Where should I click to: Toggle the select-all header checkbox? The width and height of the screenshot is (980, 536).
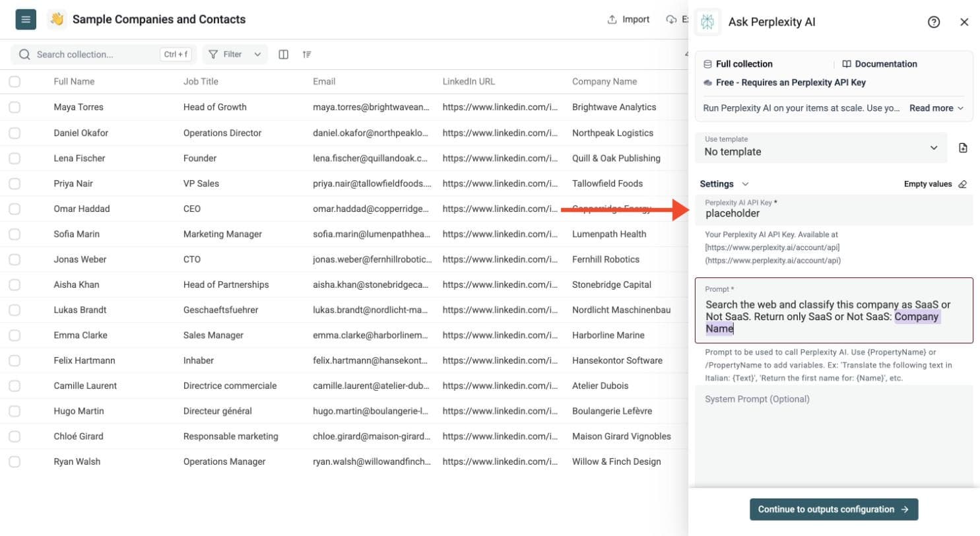15,82
